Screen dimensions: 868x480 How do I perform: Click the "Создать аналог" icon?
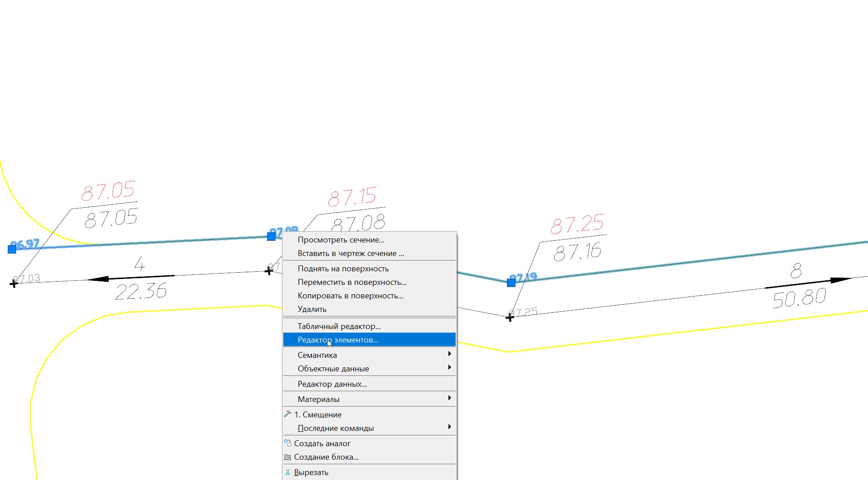(x=288, y=443)
